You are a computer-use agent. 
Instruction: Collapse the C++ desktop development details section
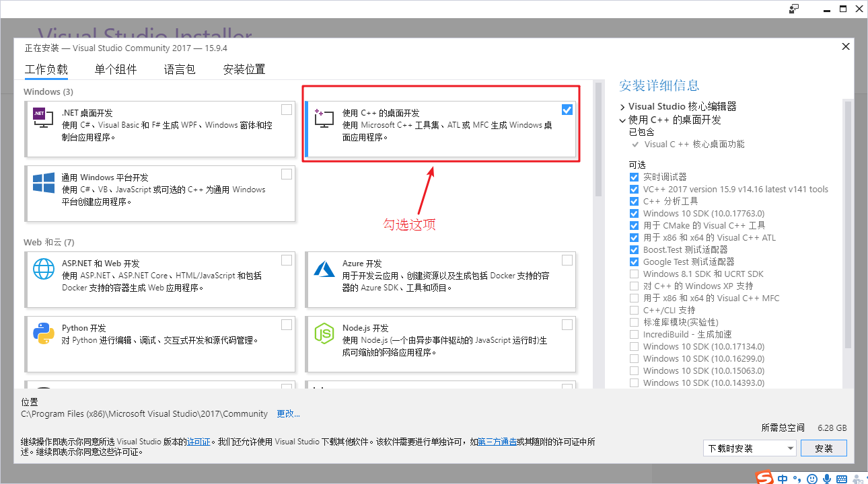click(622, 120)
